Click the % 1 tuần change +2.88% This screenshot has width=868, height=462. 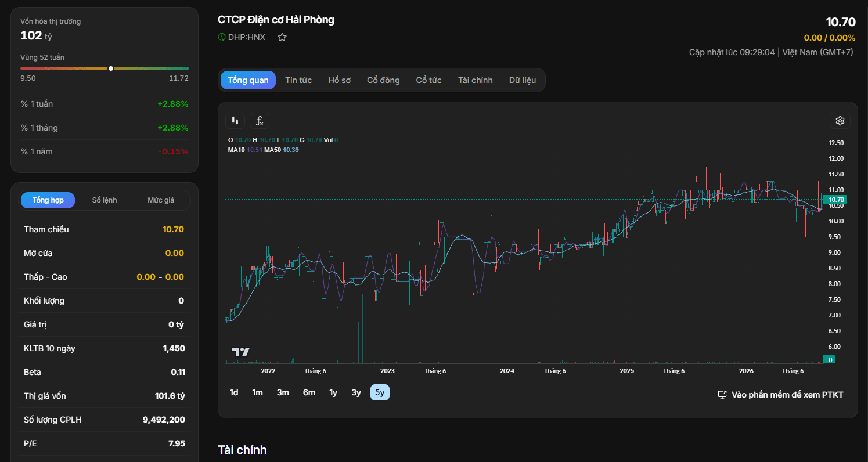point(173,104)
